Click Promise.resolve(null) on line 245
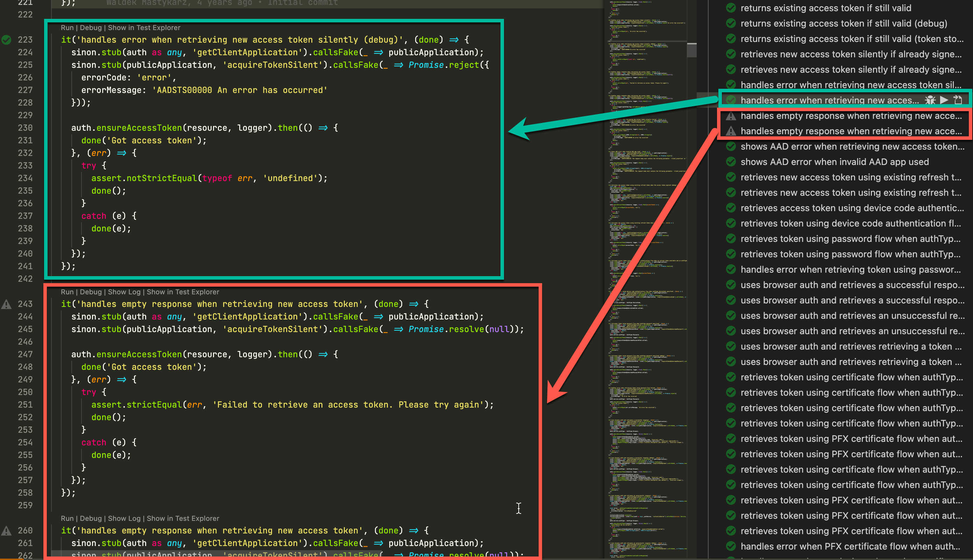 (461, 329)
